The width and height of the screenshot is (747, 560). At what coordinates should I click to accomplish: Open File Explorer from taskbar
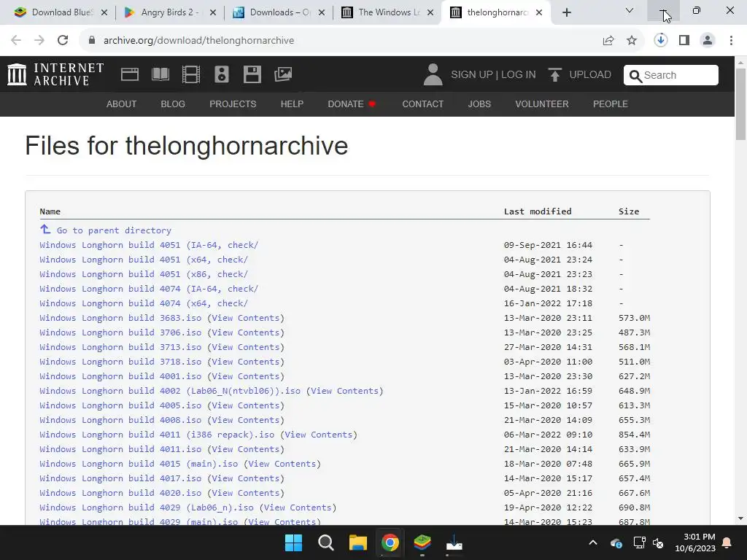tap(357, 542)
